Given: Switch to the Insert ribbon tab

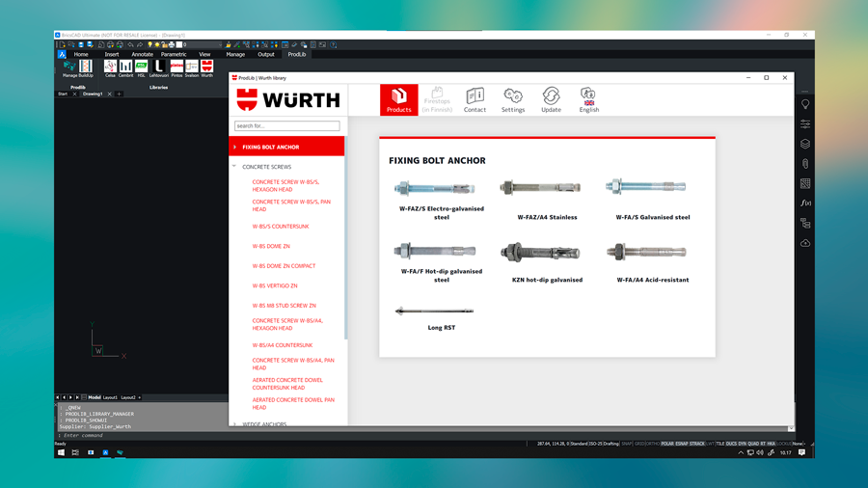Looking at the screenshot, I should (112, 54).
